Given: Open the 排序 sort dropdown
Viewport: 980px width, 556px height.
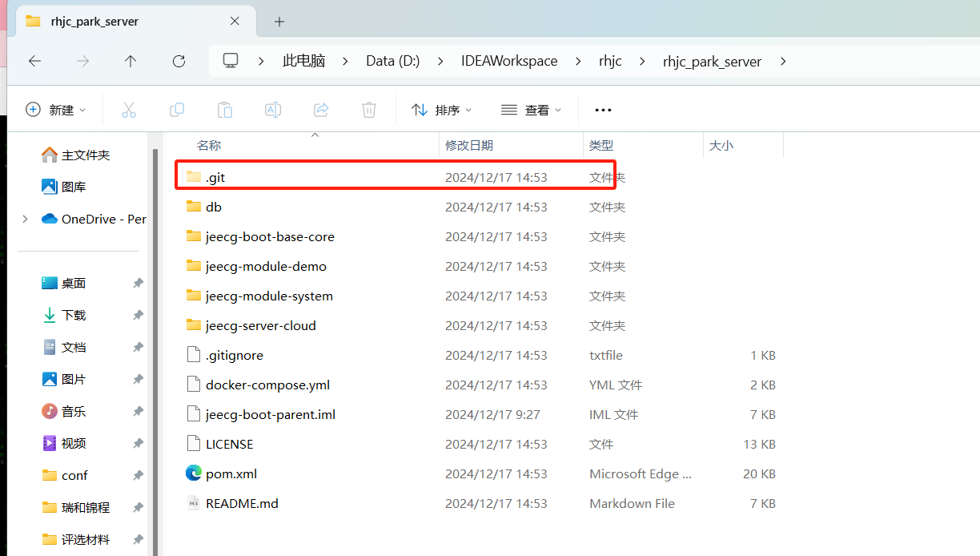Looking at the screenshot, I should click(442, 110).
